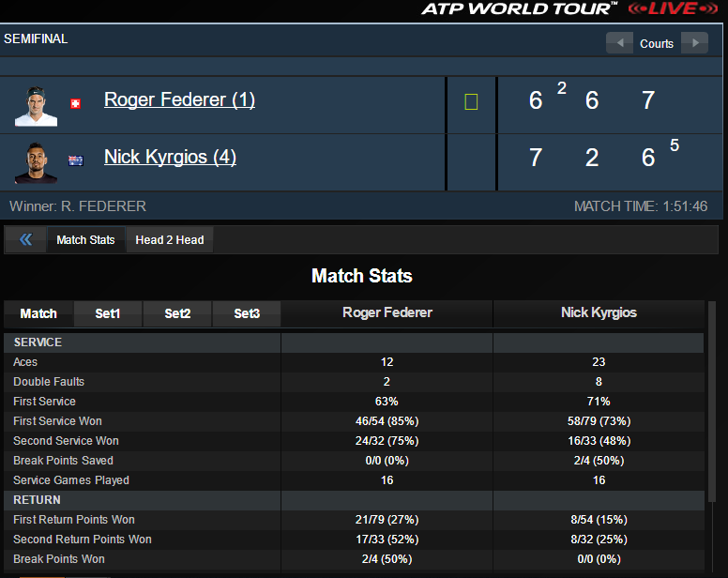The width and height of the screenshot is (728, 578).
Task: Go to previous court with left arrow
Action: pyautogui.click(x=619, y=43)
